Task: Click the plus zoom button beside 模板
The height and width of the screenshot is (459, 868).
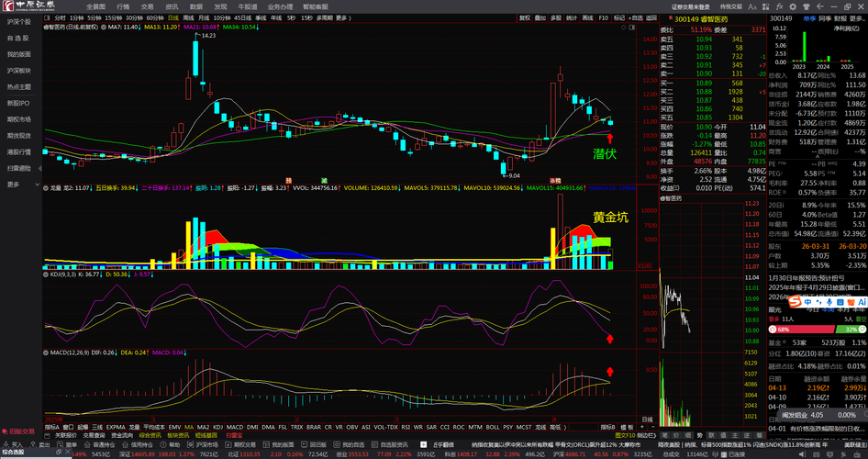Action: tap(642, 427)
